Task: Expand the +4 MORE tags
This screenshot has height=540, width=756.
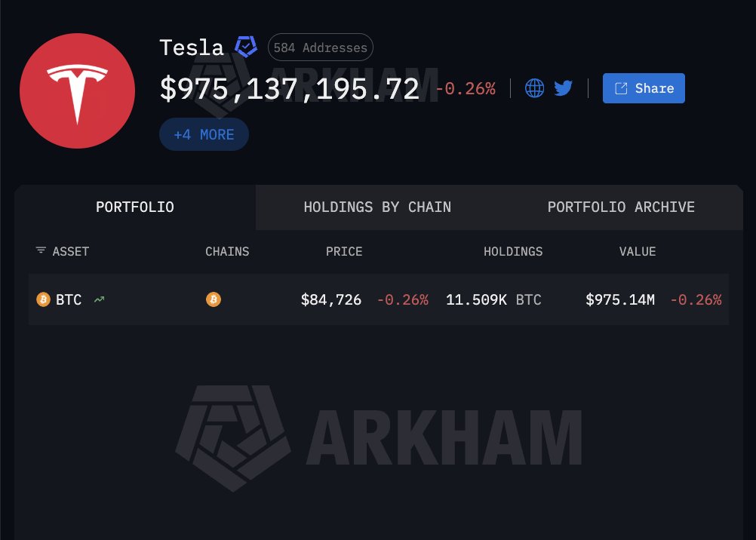Action: [x=204, y=134]
